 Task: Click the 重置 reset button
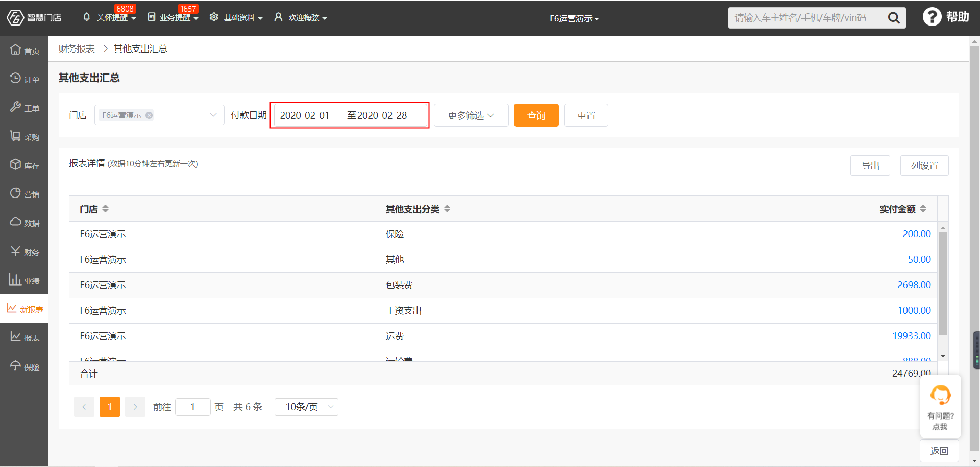point(586,115)
